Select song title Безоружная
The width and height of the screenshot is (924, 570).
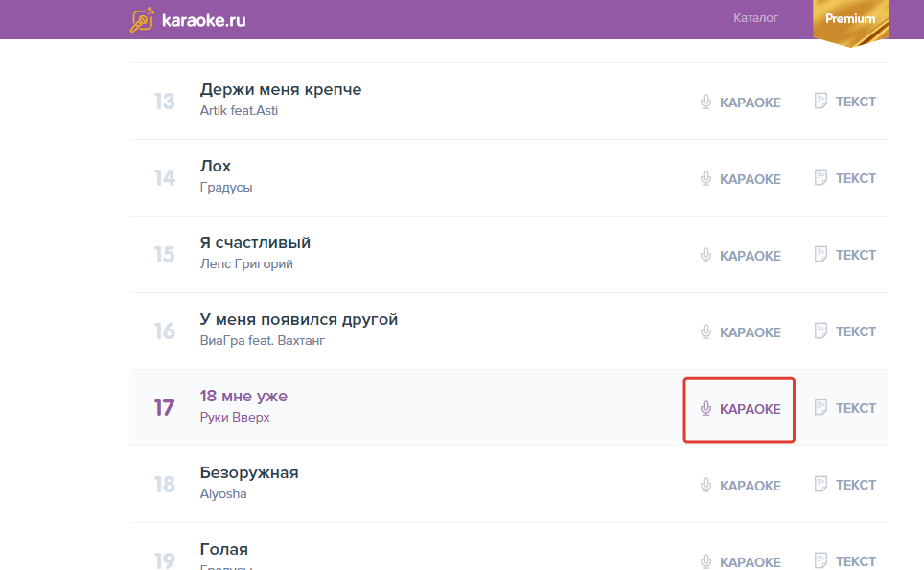point(249,473)
